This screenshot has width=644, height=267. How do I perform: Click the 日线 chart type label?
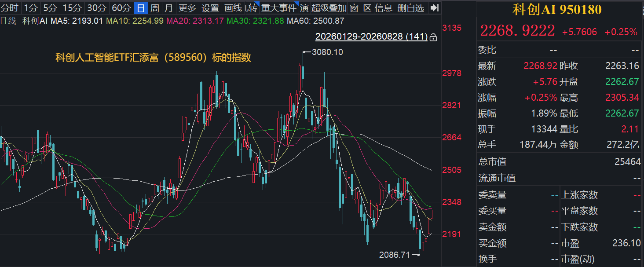8,21
